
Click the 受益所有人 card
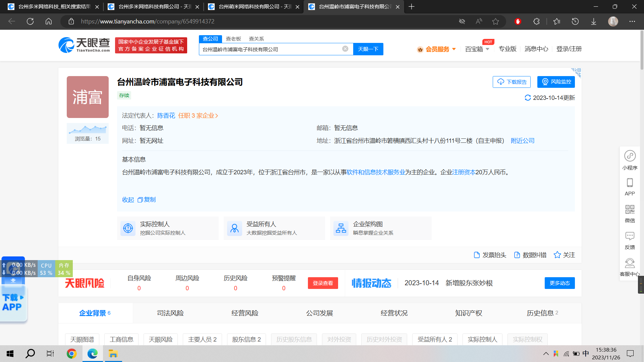pyautogui.click(x=274, y=228)
